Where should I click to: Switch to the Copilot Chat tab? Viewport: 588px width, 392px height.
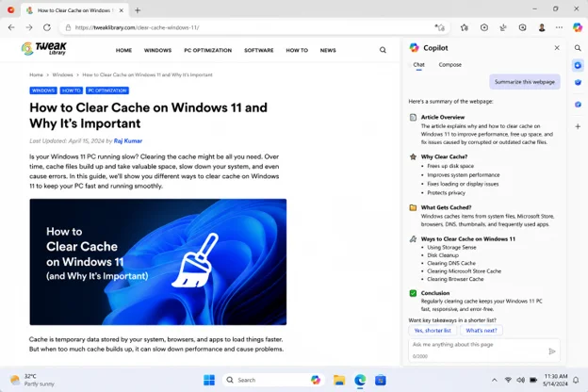click(419, 64)
